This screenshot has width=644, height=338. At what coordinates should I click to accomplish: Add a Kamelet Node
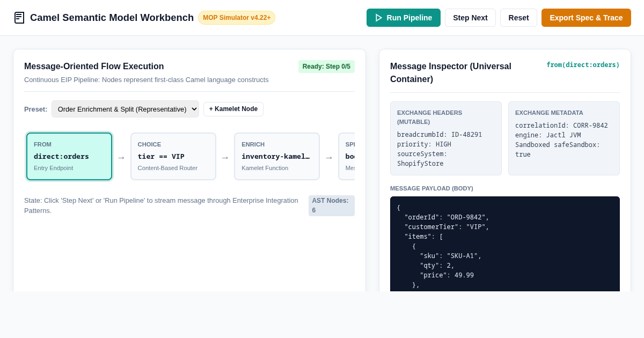coord(233,109)
